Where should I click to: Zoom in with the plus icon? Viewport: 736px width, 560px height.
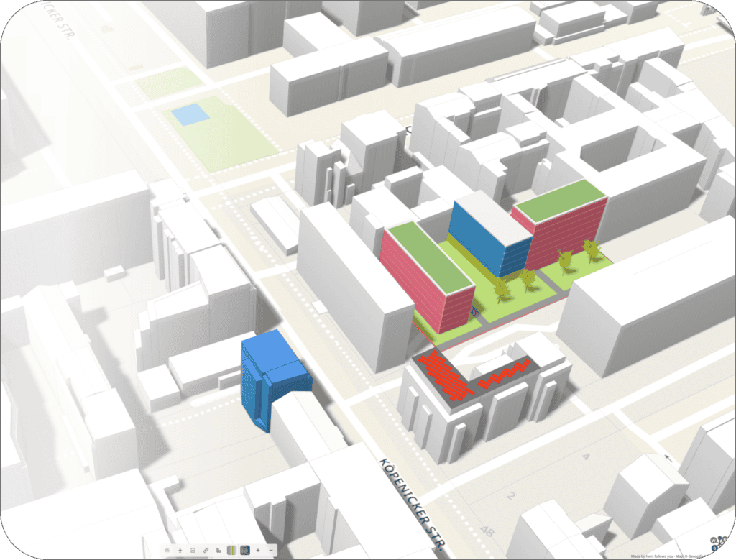[258, 550]
